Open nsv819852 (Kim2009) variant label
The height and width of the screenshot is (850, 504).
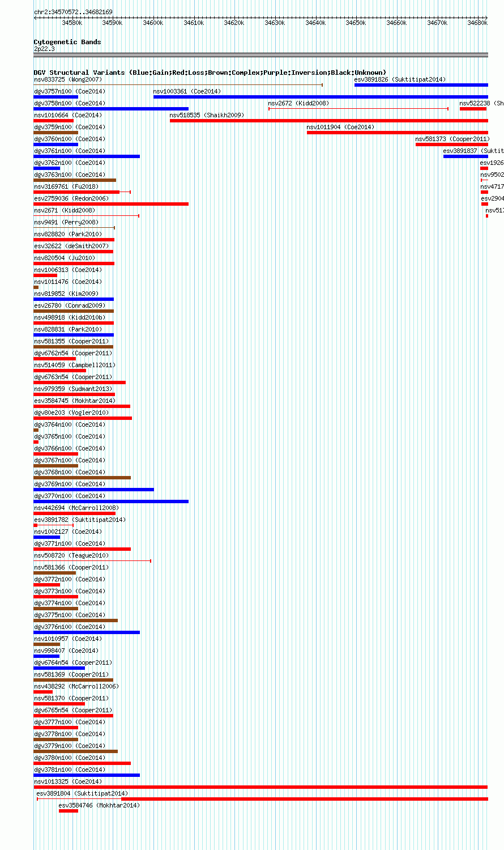(66, 294)
